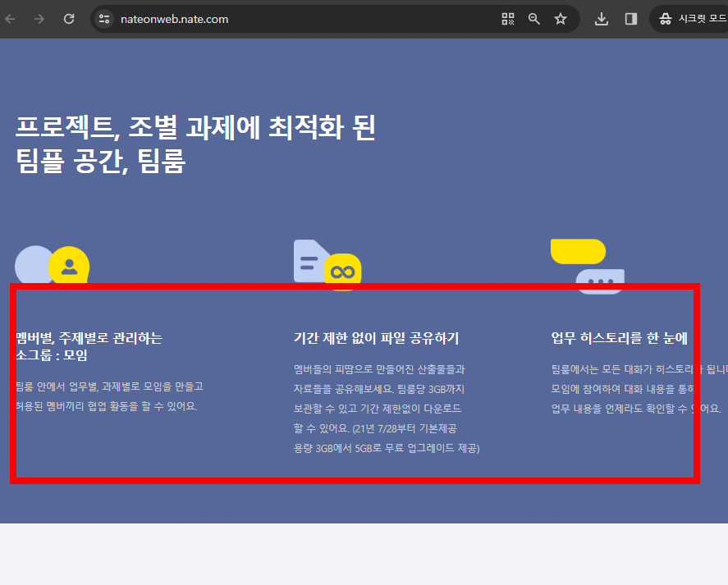Image resolution: width=728 pixels, height=585 pixels.
Task: Toggle the bookmark star for this page
Action: coord(561,18)
